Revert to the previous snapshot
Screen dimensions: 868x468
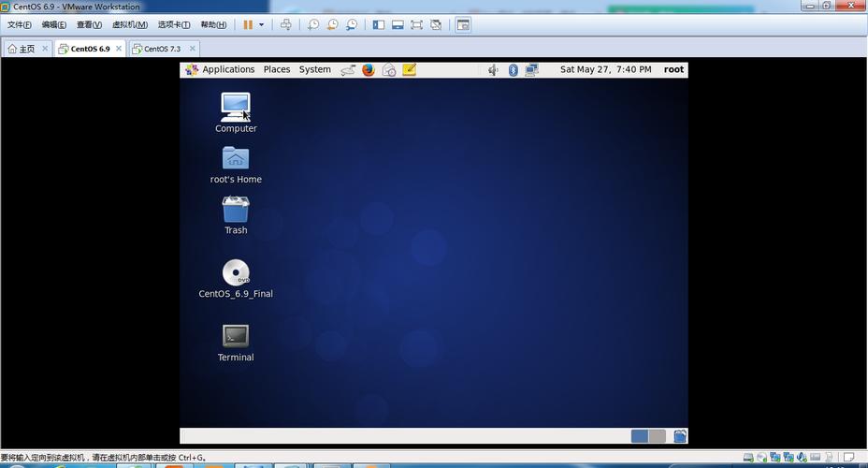tap(333, 25)
